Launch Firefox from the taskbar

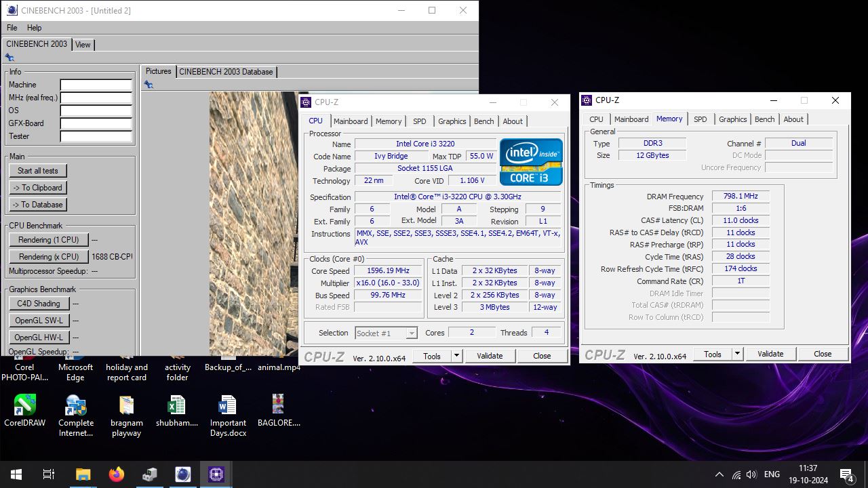116,474
